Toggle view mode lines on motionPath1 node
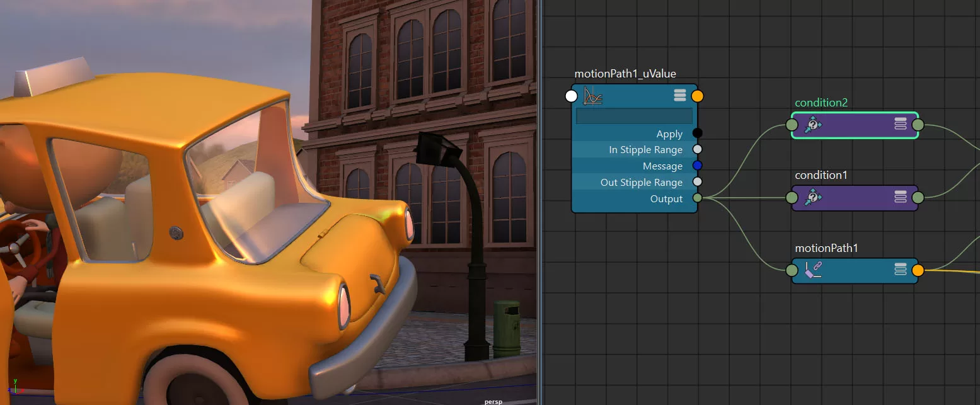This screenshot has height=405, width=980. (900, 270)
